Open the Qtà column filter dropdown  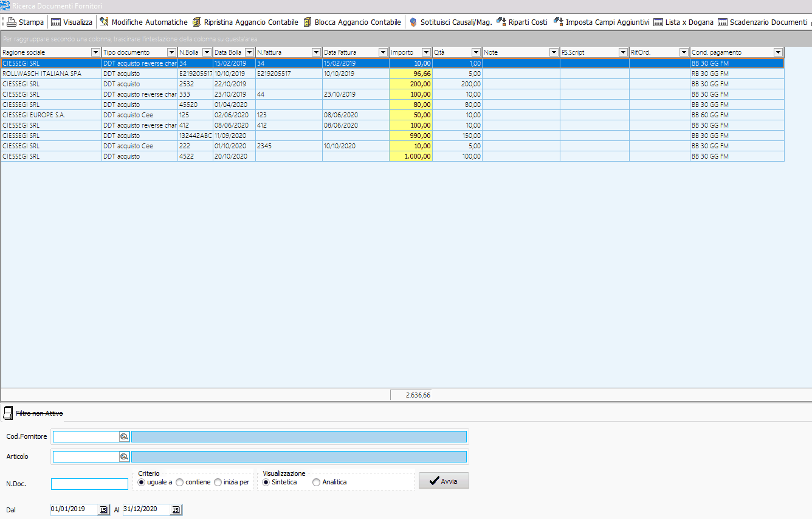coord(476,52)
